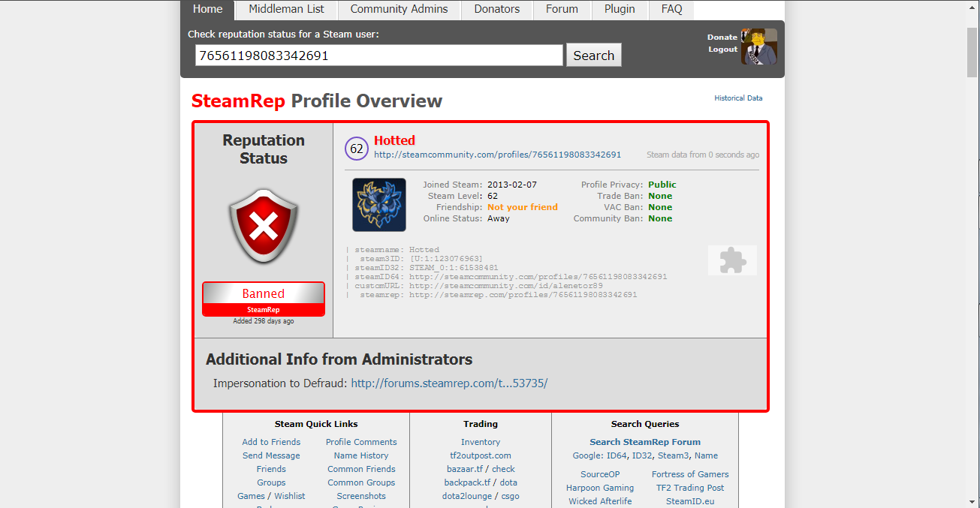Click the Banned SteamRep status badge
The width and height of the screenshot is (980, 508).
[264, 299]
